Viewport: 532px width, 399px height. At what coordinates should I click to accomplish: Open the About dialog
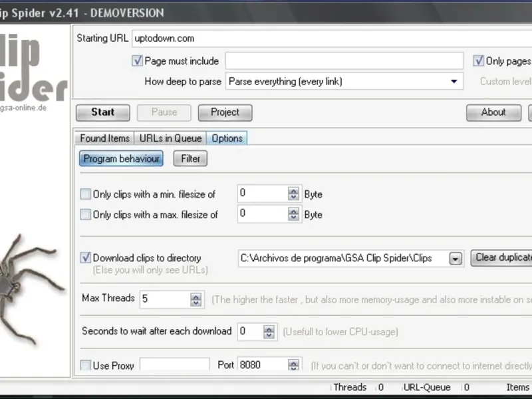(x=493, y=112)
